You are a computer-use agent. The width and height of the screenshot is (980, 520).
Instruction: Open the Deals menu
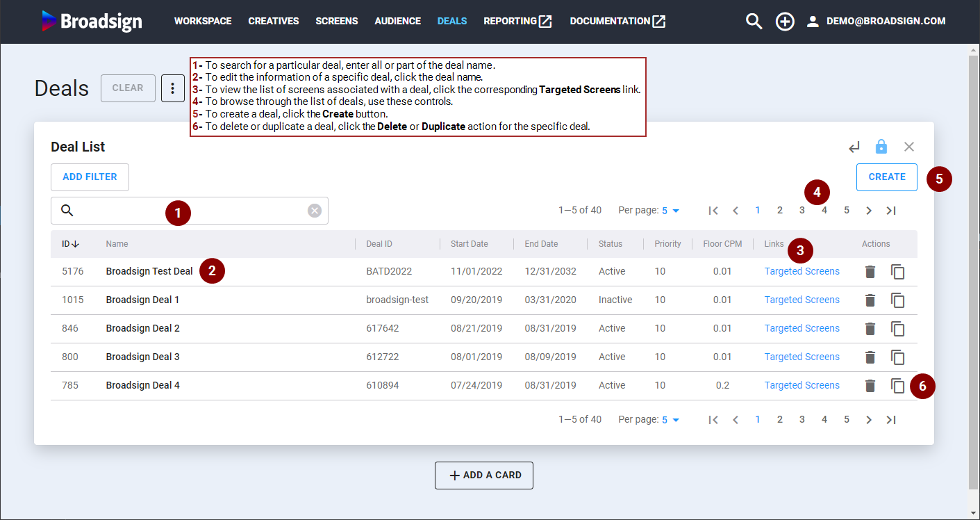pos(452,22)
